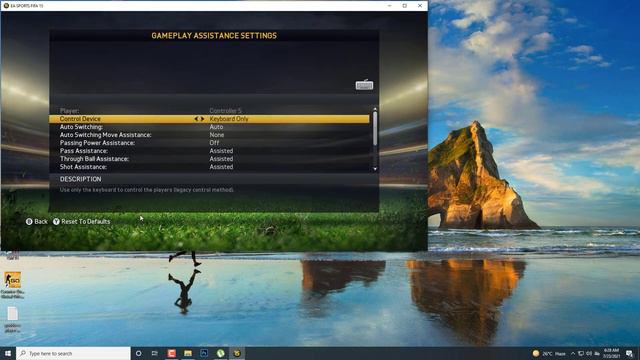Viewport: 640px width, 360px height.
Task: Select the Counter-Strike desktop shortcut
Action: tap(13, 285)
